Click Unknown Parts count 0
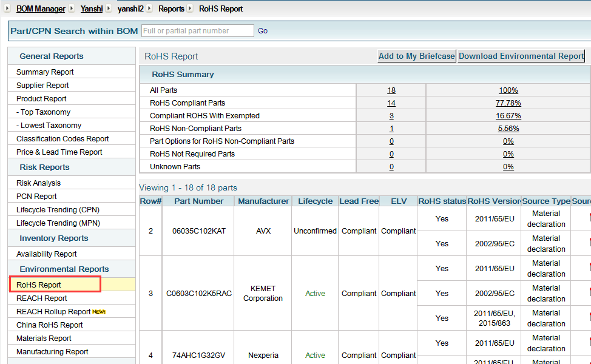This screenshot has width=591, height=364. (391, 167)
